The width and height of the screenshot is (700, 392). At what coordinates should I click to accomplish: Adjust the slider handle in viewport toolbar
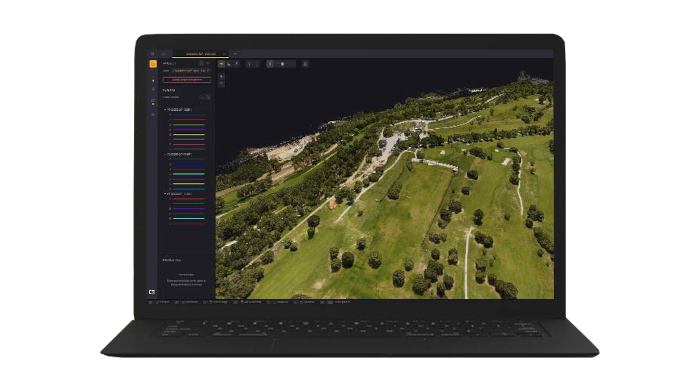click(x=282, y=64)
